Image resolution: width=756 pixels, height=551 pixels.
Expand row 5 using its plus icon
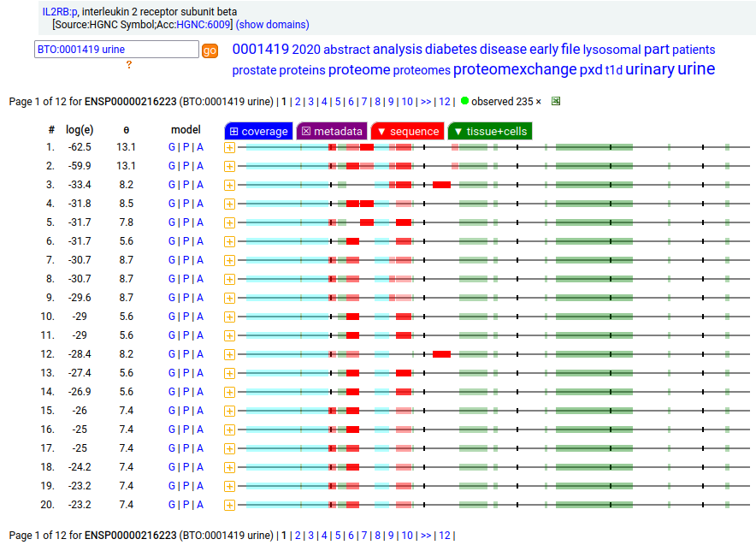coord(229,223)
